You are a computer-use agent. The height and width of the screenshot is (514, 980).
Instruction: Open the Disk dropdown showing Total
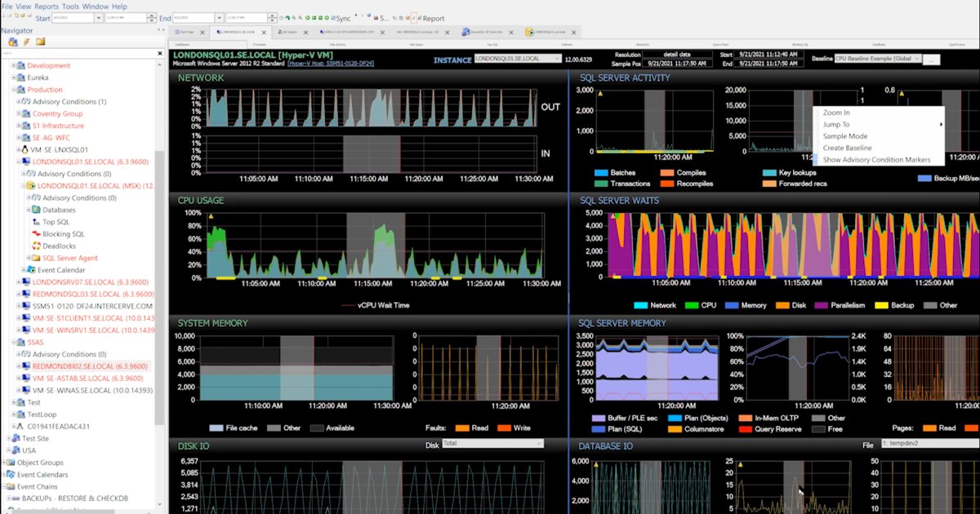[492, 443]
